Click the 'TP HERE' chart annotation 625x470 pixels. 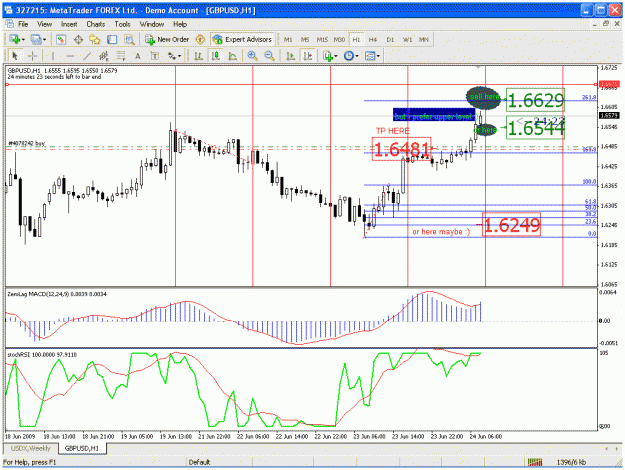pos(393,131)
